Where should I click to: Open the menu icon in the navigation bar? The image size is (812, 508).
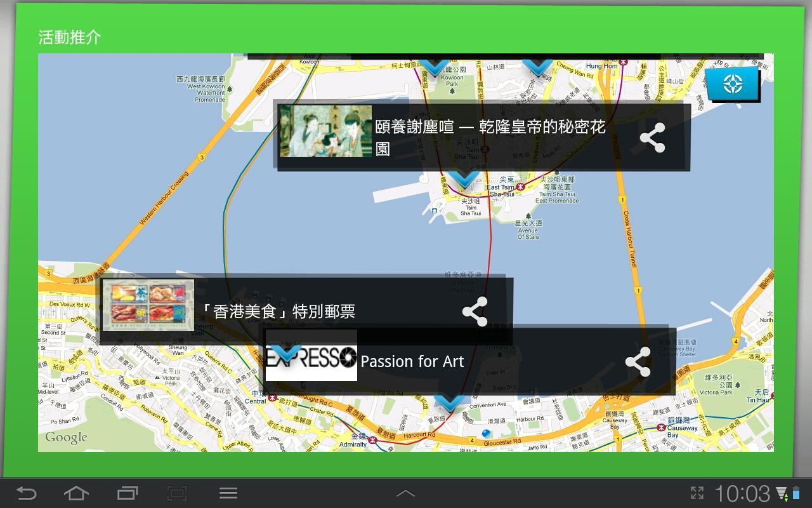(x=228, y=493)
